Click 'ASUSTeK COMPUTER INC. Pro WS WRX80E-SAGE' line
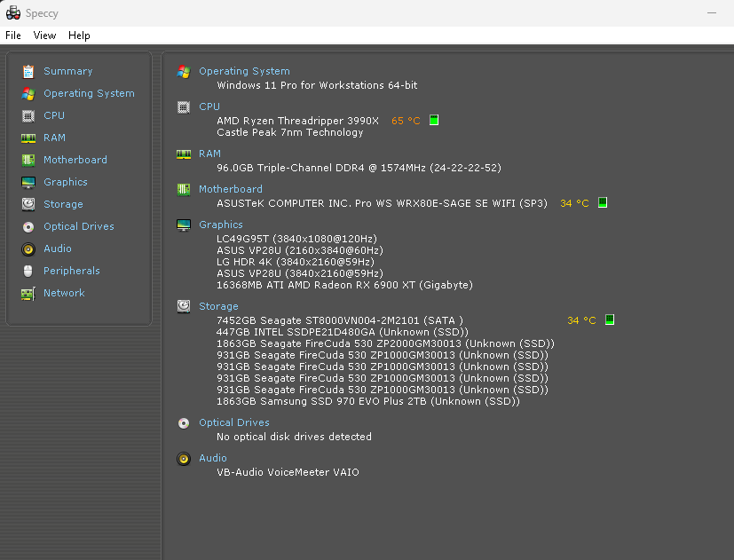The width and height of the screenshot is (734, 560). click(382, 203)
